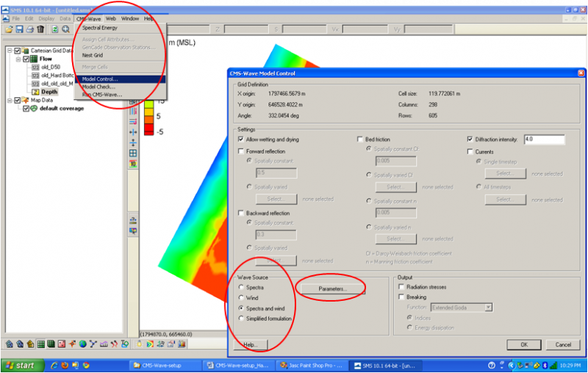Select the Cartesian Grid module icon (flat green grid)
This screenshot has height=373, width=588.
[x=41, y=344]
